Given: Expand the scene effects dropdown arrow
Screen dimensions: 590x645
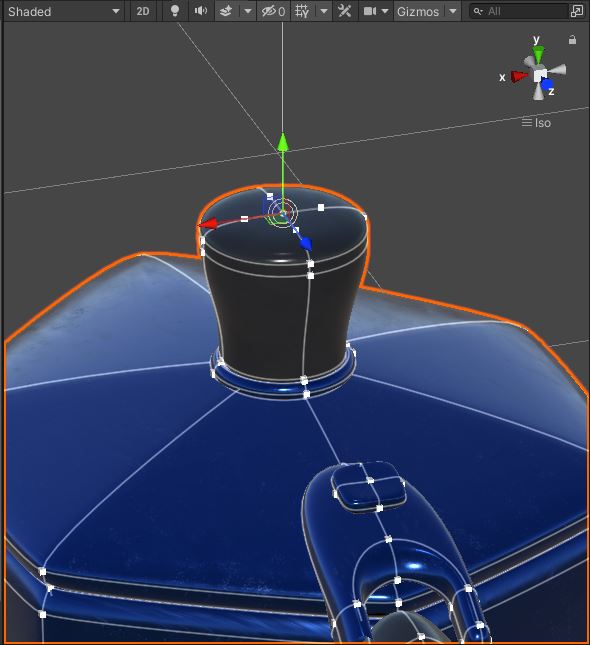Looking at the screenshot, I should 248,11.
